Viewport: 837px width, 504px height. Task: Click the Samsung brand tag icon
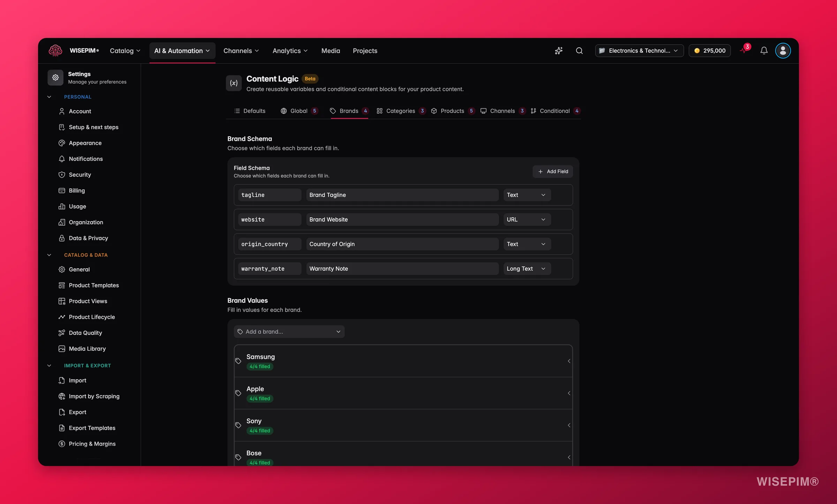238,361
